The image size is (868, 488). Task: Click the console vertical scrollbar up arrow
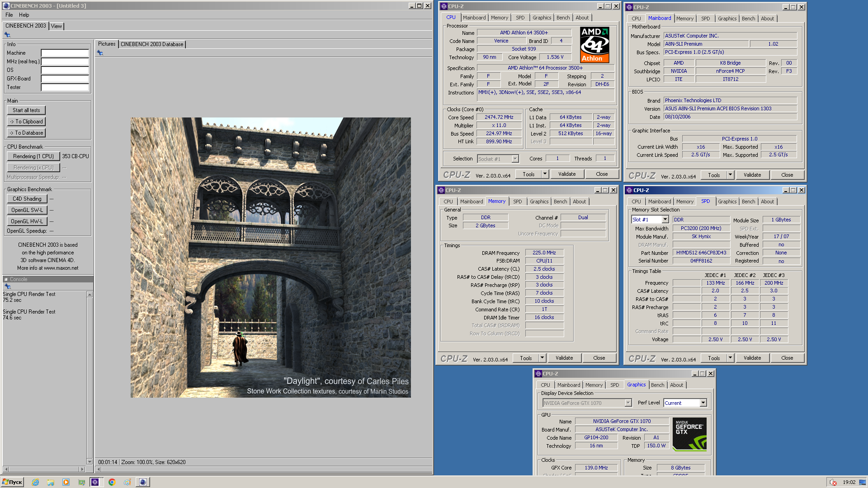click(90, 295)
